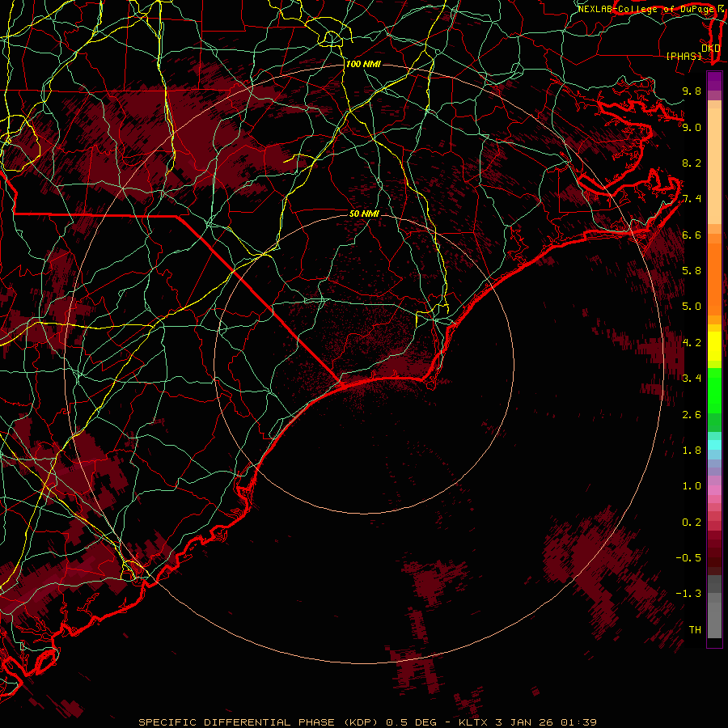Pick the purple swatch at top of color bar
Screen dimensions: 728x728
(x=714, y=81)
